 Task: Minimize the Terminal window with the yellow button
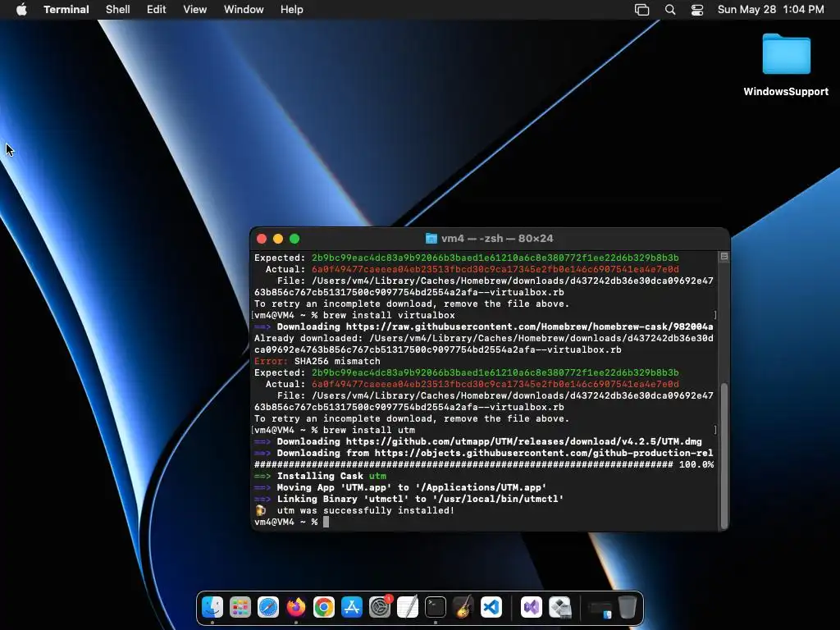pyautogui.click(x=278, y=239)
